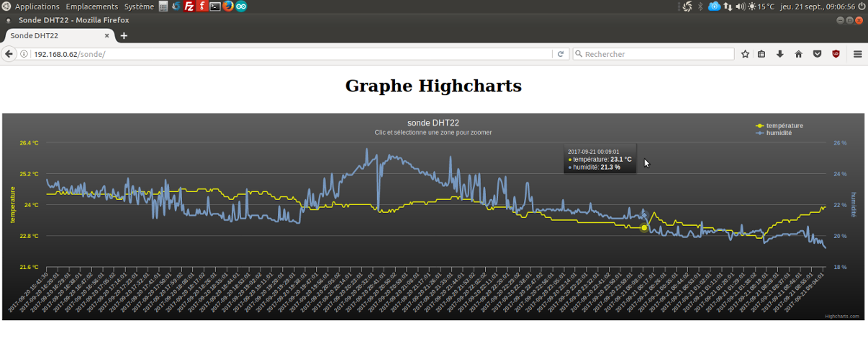This screenshot has height=341, width=868.
Task: Open the volume control in the system tray
Action: coord(741,6)
